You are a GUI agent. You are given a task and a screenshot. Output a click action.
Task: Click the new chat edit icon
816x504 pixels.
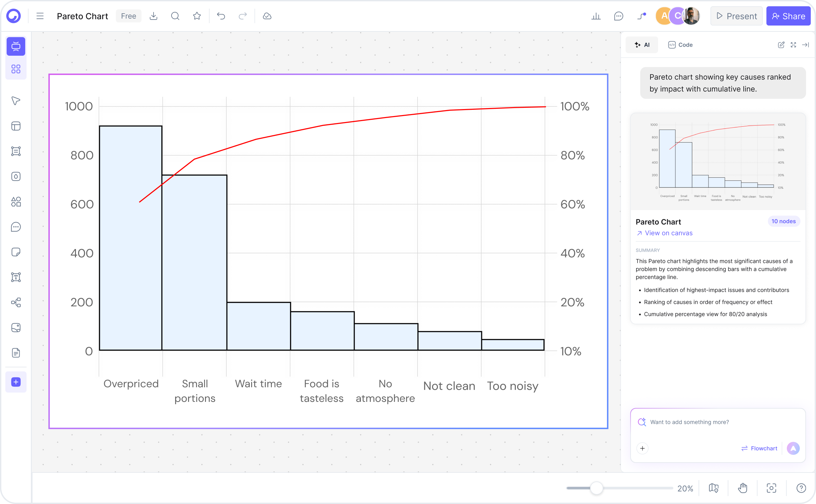[781, 45]
